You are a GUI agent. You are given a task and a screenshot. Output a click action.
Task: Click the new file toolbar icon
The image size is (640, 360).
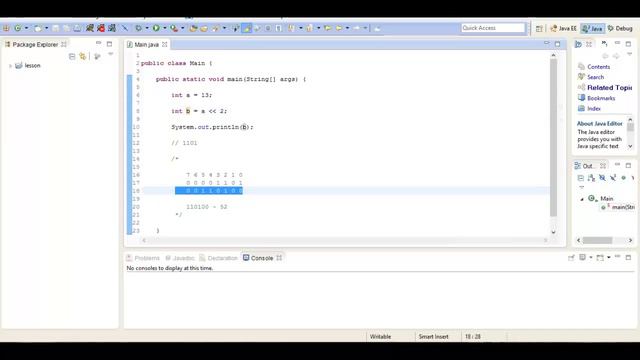[x=38, y=28]
